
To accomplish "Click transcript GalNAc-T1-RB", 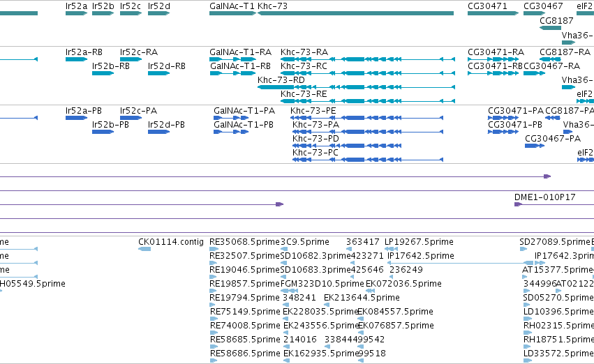I will click(x=240, y=66).
